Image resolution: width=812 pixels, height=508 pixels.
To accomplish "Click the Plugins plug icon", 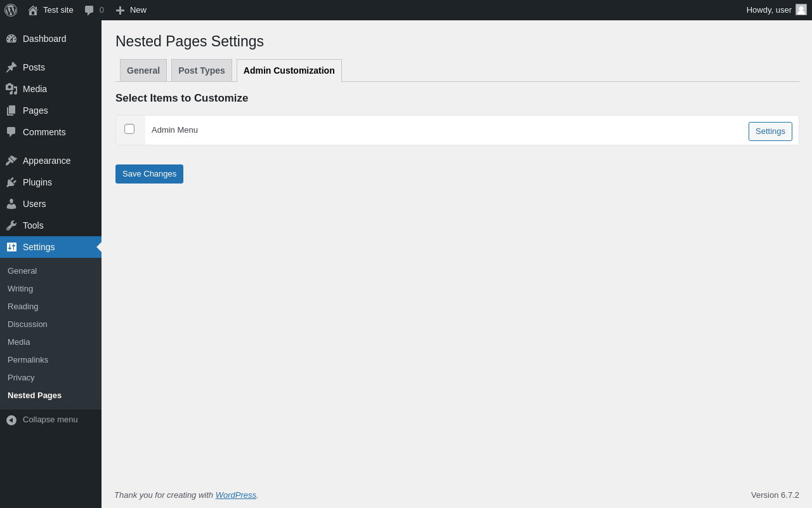I will pyautogui.click(x=11, y=182).
